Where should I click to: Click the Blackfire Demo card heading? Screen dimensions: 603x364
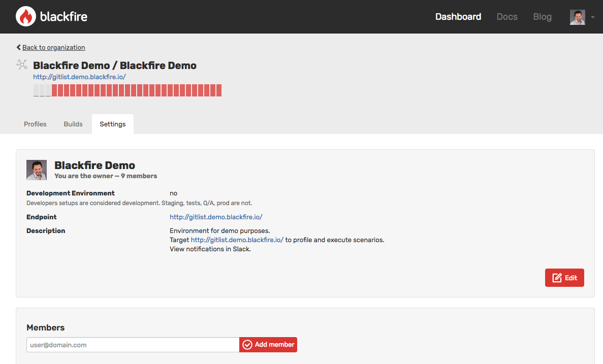click(x=94, y=166)
